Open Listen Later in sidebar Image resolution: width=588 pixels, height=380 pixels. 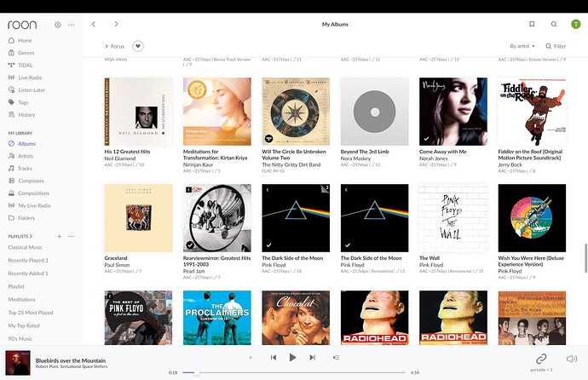(26, 90)
